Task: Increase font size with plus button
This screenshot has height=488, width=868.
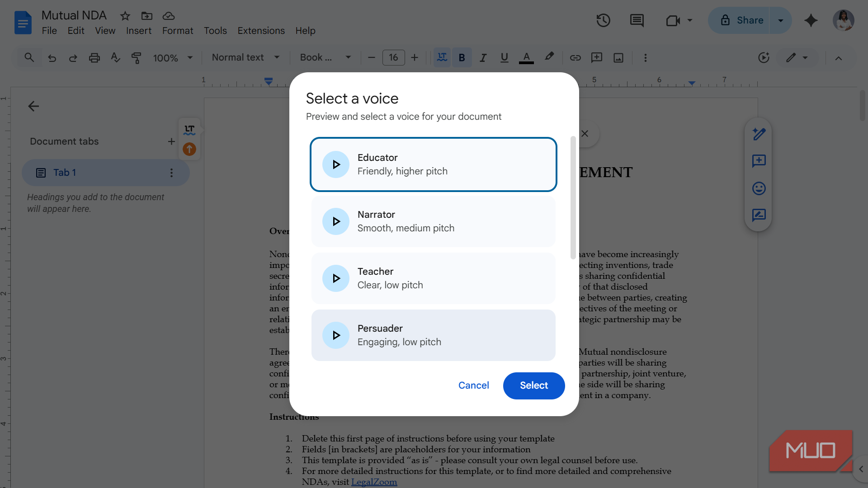Action: [x=415, y=58]
